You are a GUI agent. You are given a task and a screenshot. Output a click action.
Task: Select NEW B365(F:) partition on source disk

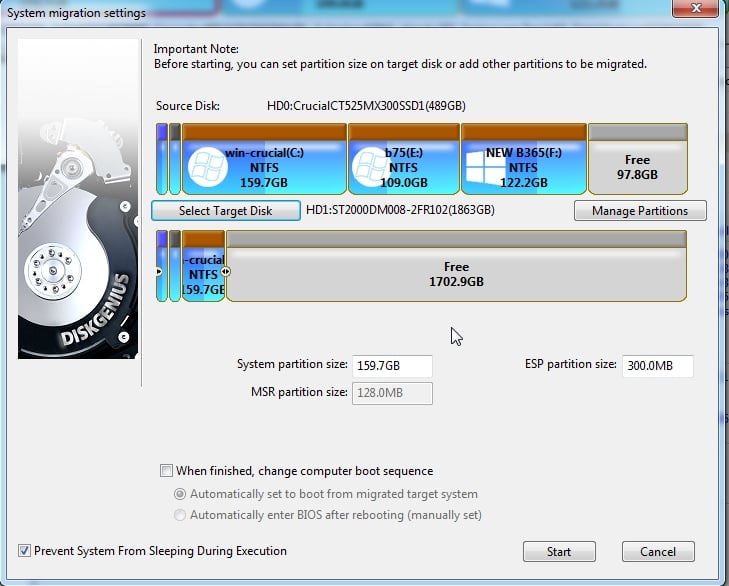524,159
